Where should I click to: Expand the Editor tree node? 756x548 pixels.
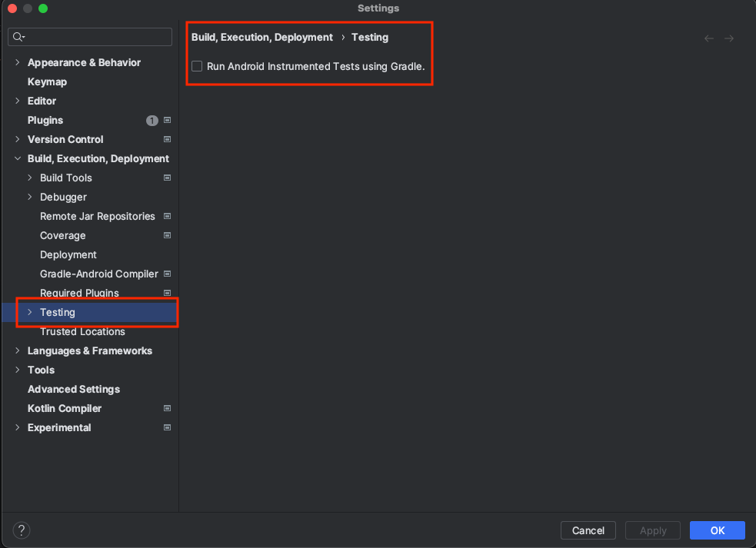click(x=16, y=101)
